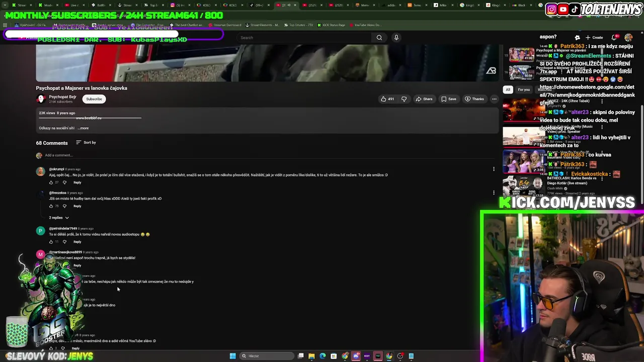Viewport: 644px width, 362px height.
Task: Reply to @petrsindelar7949 comment
Action: 77,242
